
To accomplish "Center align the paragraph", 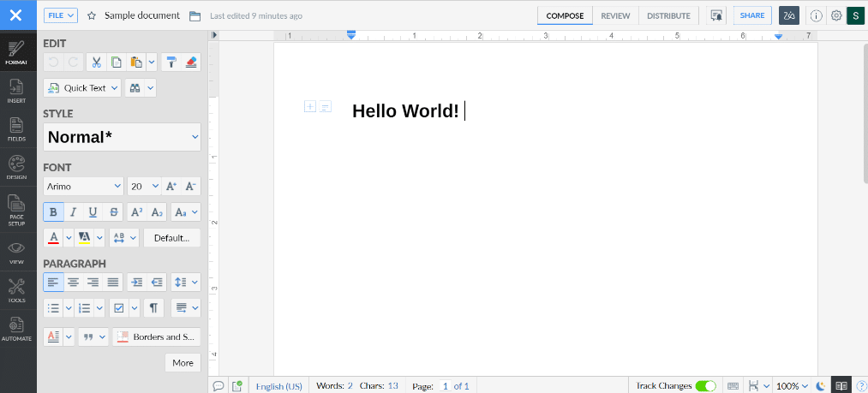I will coord(74,282).
